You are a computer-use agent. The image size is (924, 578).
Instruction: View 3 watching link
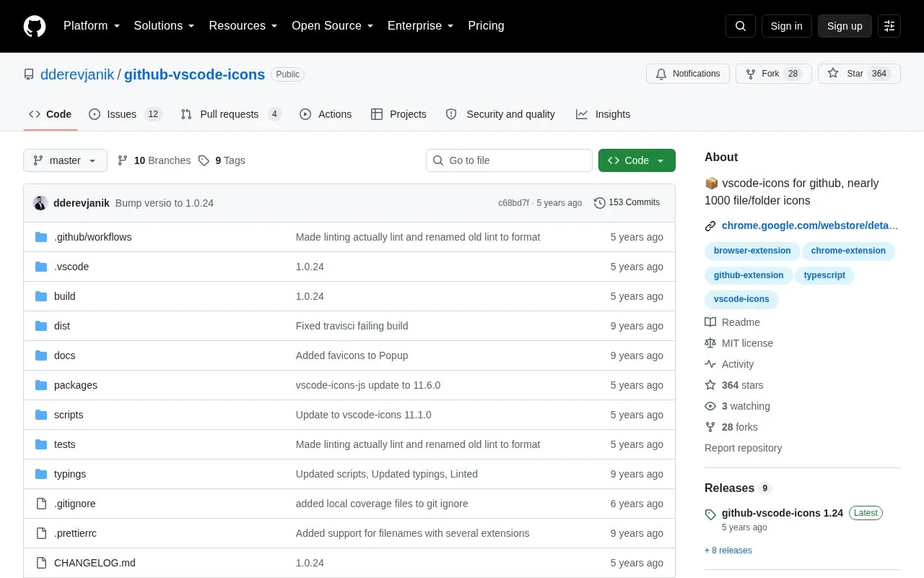(x=737, y=406)
